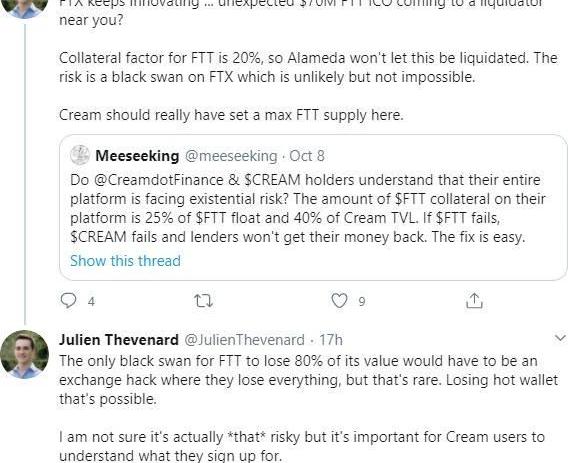
Task: Click the share upload icon
Action: (474, 300)
